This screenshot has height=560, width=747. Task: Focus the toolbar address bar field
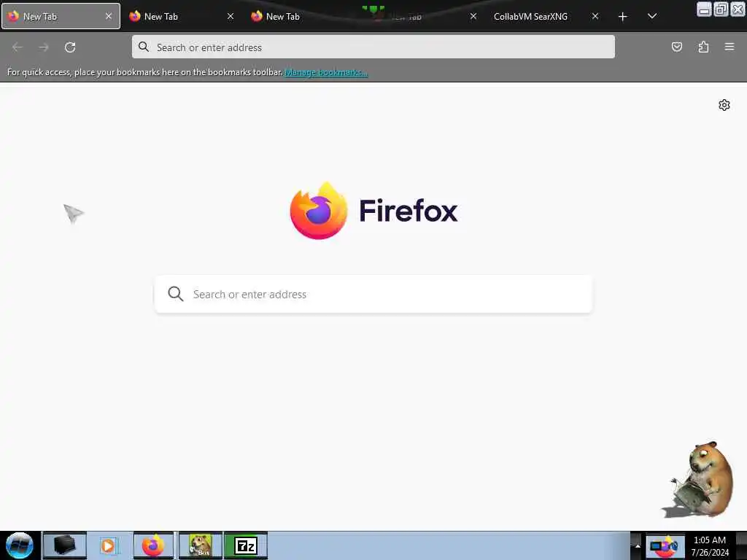[x=373, y=47]
